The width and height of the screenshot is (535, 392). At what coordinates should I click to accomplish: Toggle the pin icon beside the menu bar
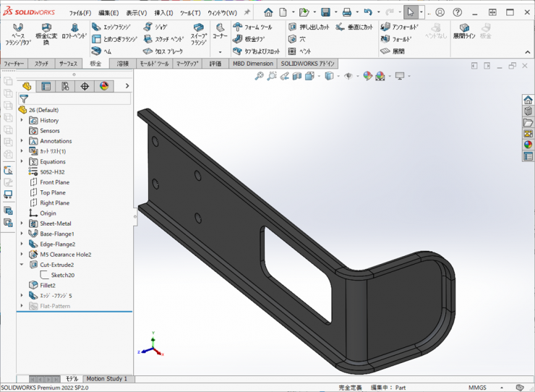pyautogui.click(x=247, y=12)
